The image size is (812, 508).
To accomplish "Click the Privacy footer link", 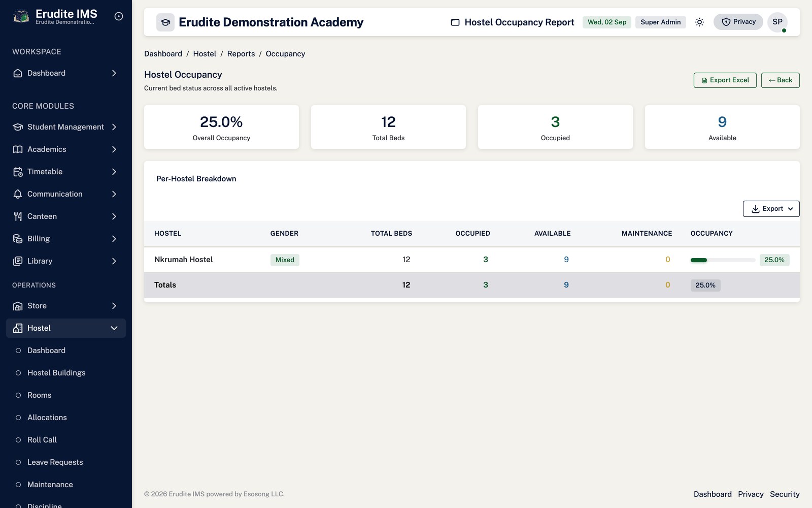I will click(x=751, y=494).
